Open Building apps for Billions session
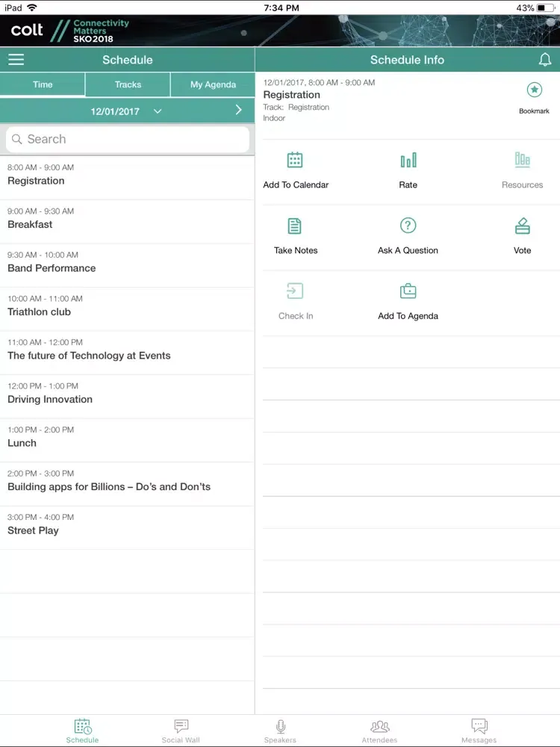Viewport: 560px width, 747px height. pyautogui.click(x=127, y=485)
